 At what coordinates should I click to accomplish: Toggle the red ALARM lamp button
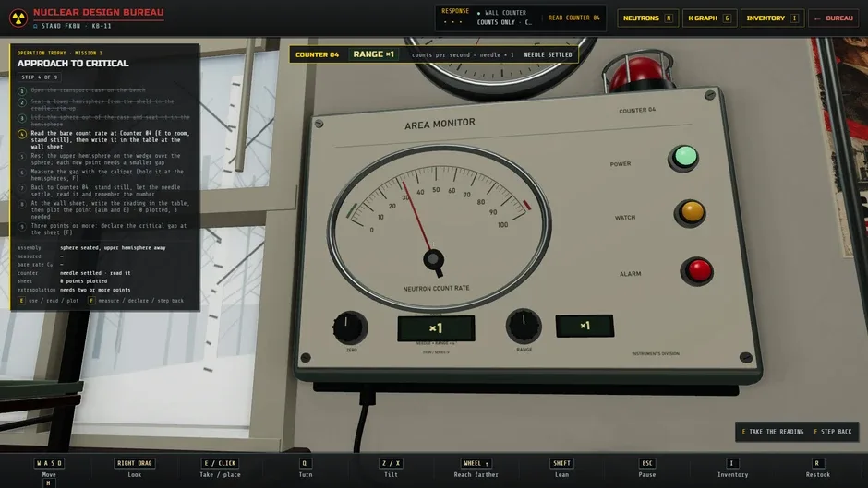697,270
